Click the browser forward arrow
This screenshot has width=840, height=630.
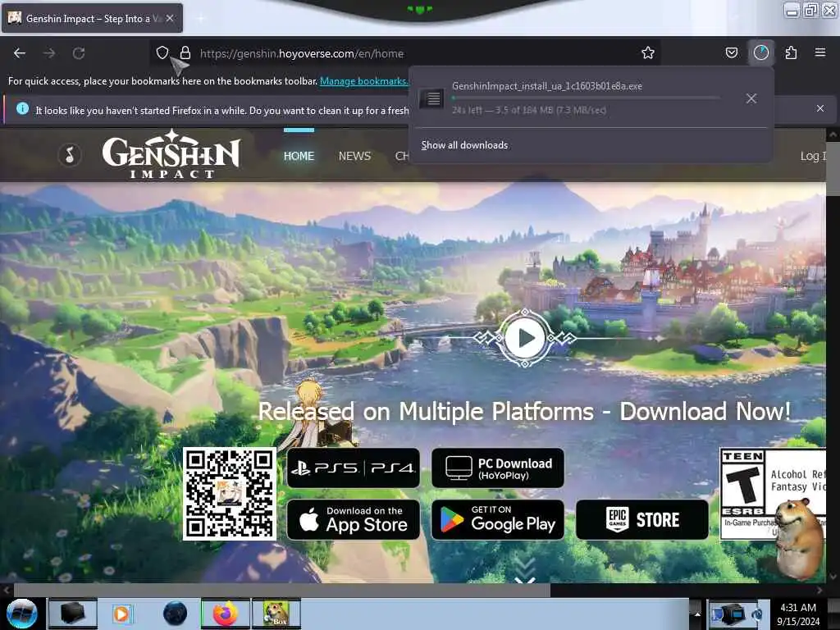click(49, 53)
